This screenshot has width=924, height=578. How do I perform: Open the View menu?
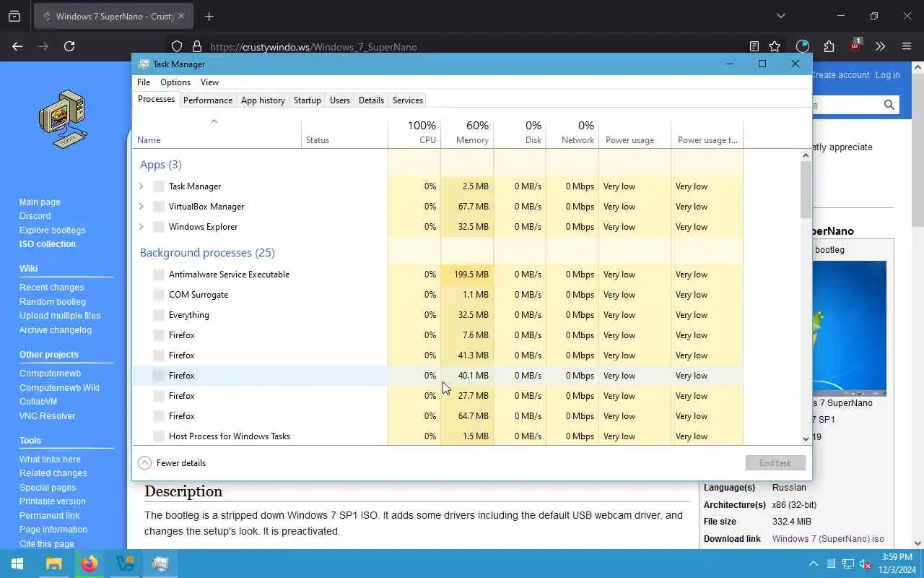209,82
